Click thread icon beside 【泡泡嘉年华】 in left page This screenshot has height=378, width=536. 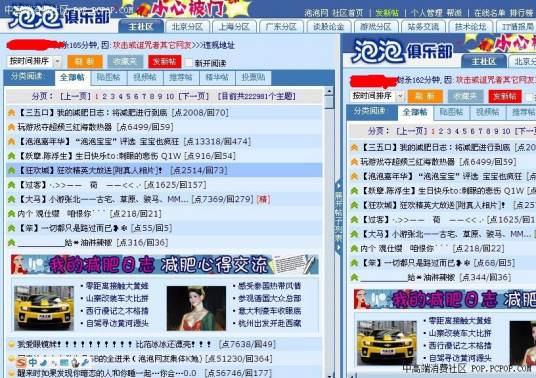pyautogui.click(x=12, y=141)
